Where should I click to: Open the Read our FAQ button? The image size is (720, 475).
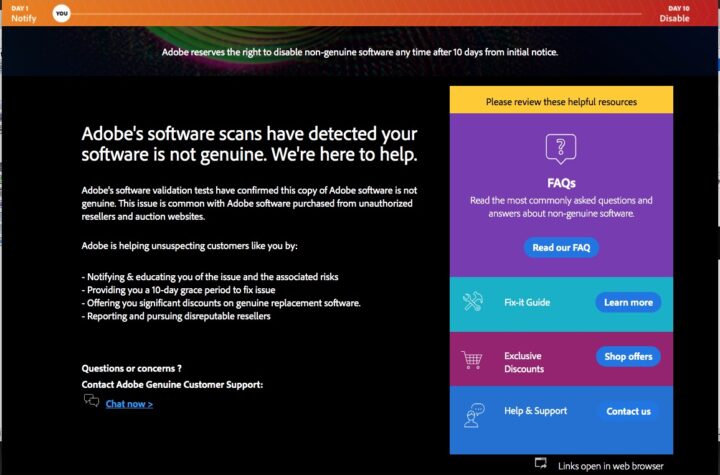[x=561, y=248]
